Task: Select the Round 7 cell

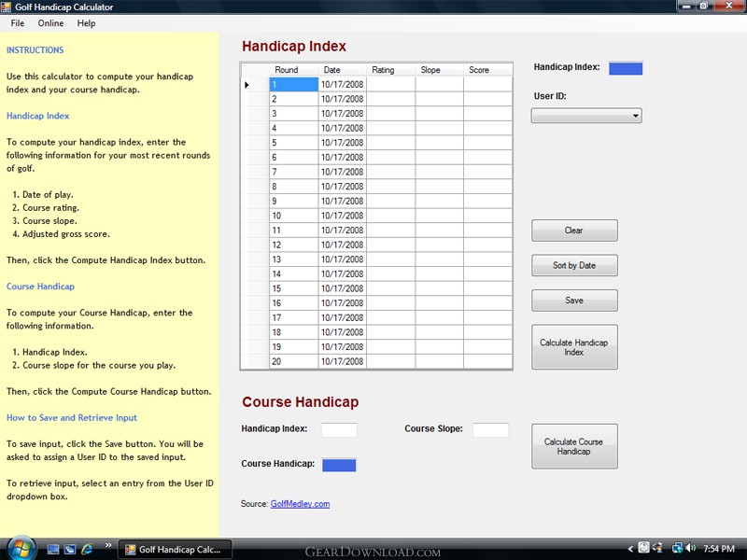Action: [294, 172]
